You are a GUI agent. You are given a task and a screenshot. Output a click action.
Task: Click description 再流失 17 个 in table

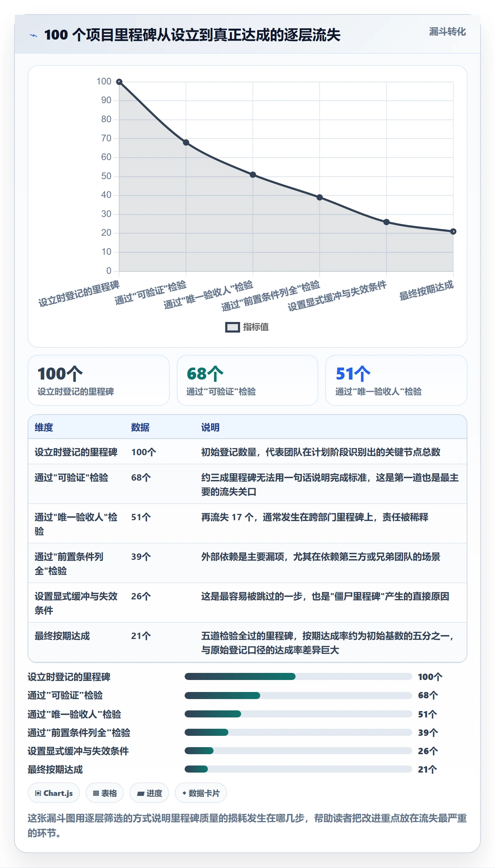315,517
